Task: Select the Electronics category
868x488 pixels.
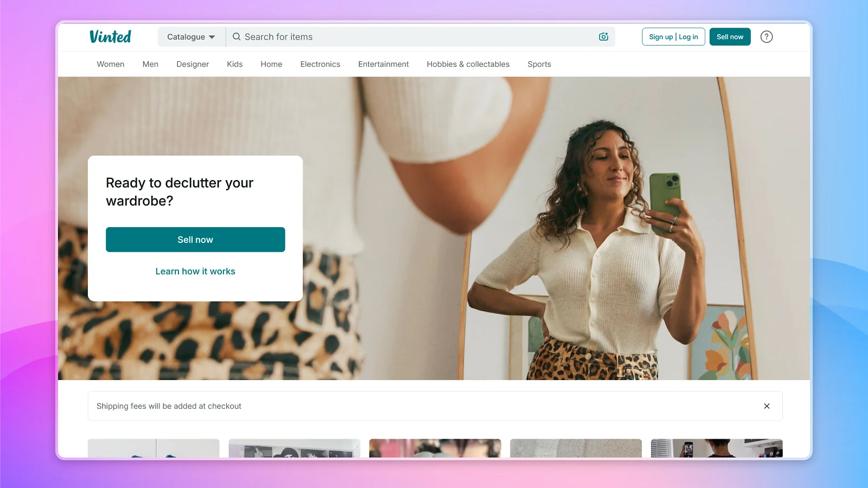Action: coord(320,64)
